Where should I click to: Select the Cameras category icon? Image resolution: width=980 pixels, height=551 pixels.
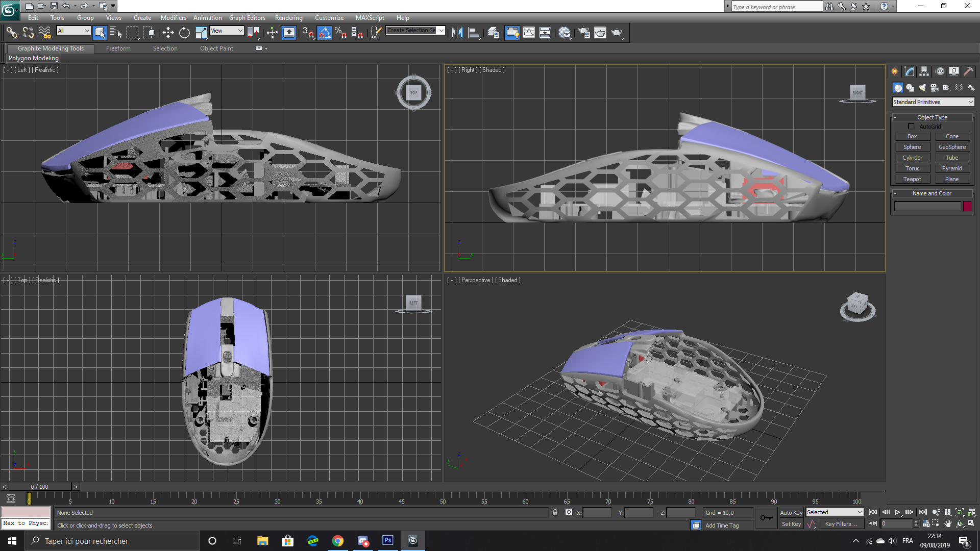click(x=935, y=88)
